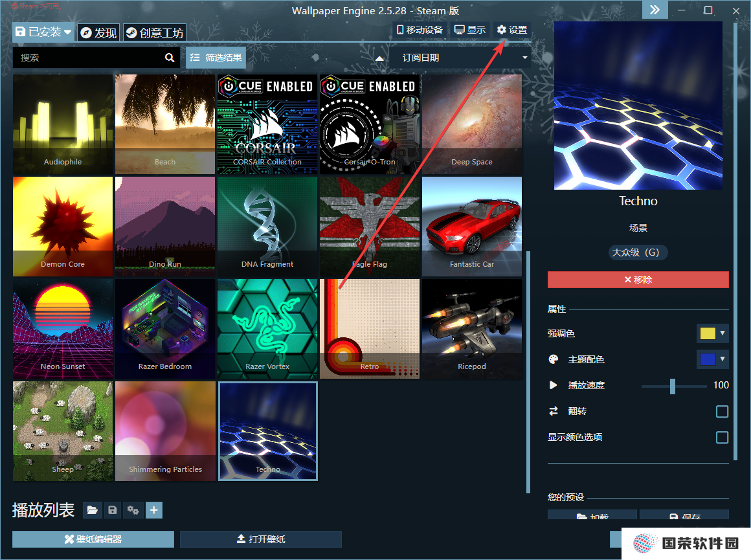Click the 属性 properties heading

click(x=557, y=309)
